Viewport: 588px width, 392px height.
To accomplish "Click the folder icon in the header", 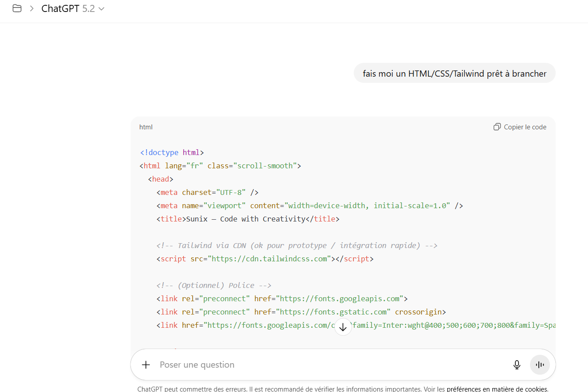I will (17, 8).
